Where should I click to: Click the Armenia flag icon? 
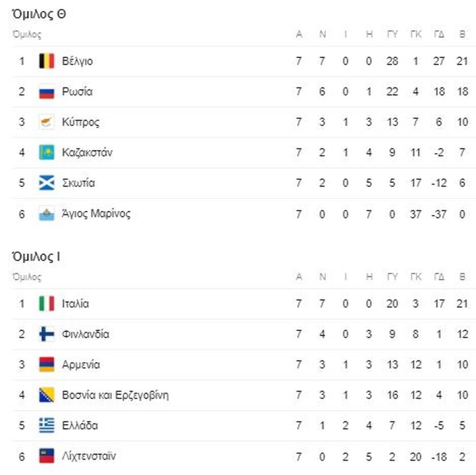[46, 364]
